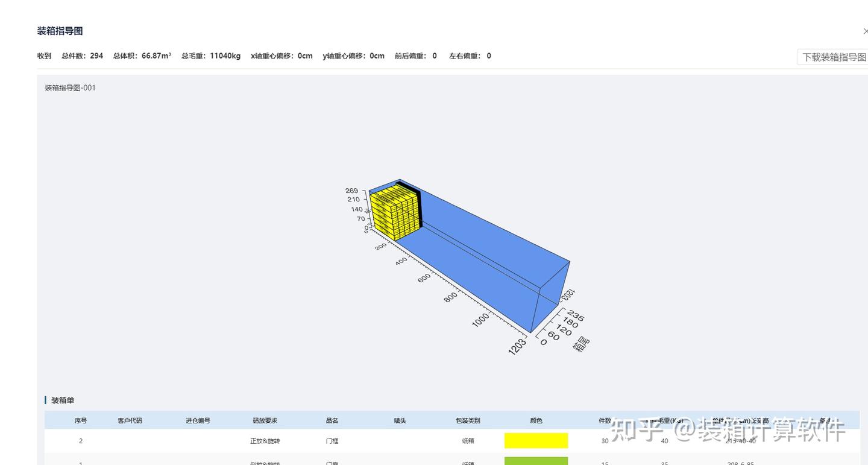Screen dimensions: 868x465
Task: Click the 唛头 column header
Action: pyautogui.click(x=400, y=421)
